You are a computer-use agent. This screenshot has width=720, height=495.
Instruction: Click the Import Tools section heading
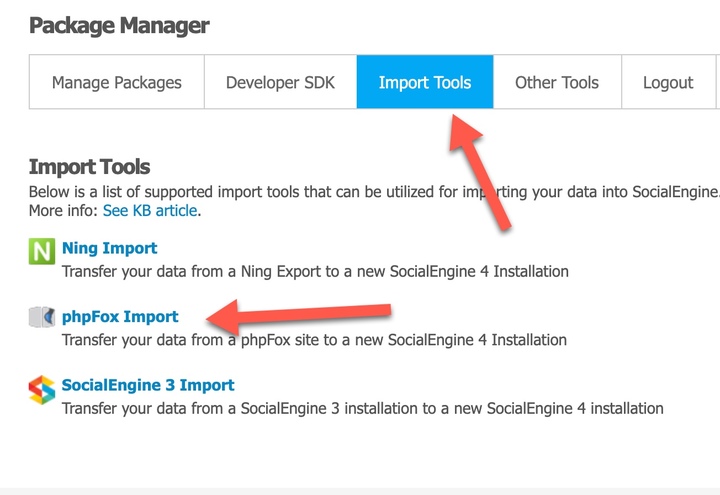click(x=90, y=167)
